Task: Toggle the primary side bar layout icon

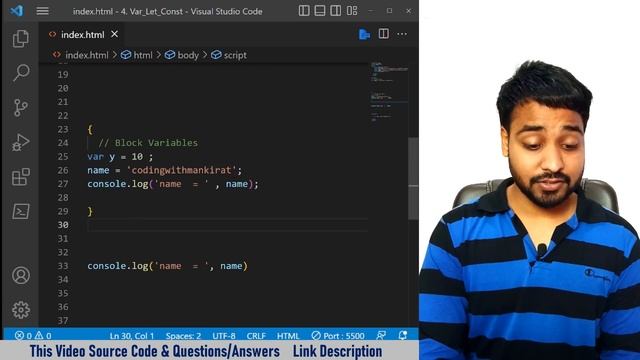Action: coord(304,11)
